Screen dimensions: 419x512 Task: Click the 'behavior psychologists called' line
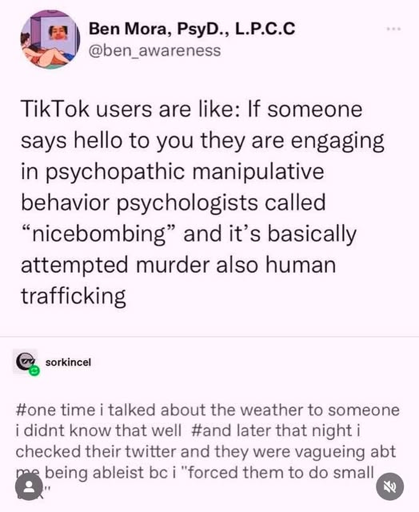[173, 203]
